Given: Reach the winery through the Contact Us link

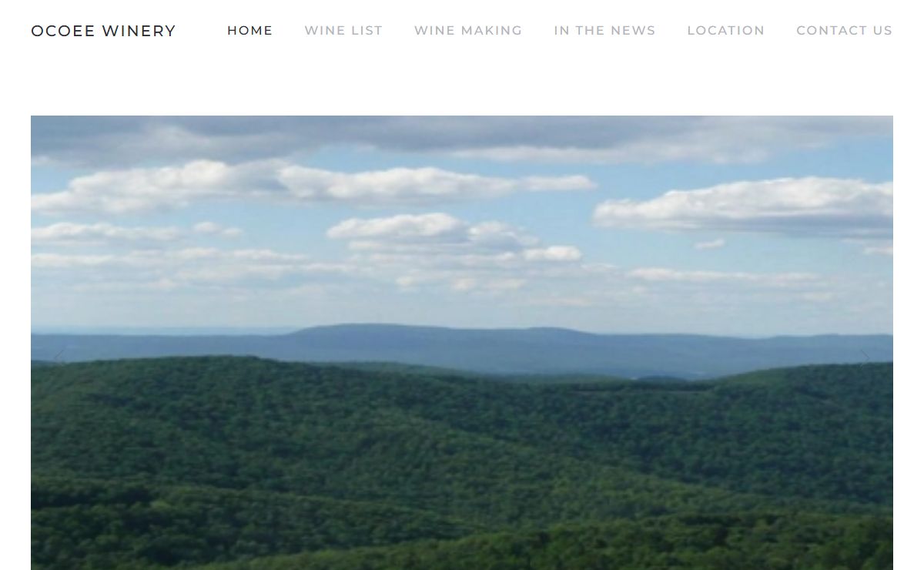Looking at the screenshot, I should coord(844,31).
